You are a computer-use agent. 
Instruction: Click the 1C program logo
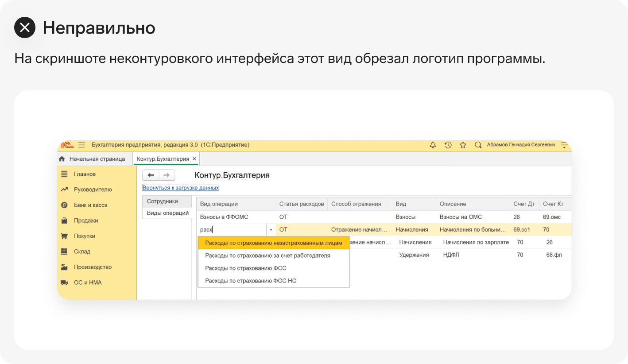point(67,145)
